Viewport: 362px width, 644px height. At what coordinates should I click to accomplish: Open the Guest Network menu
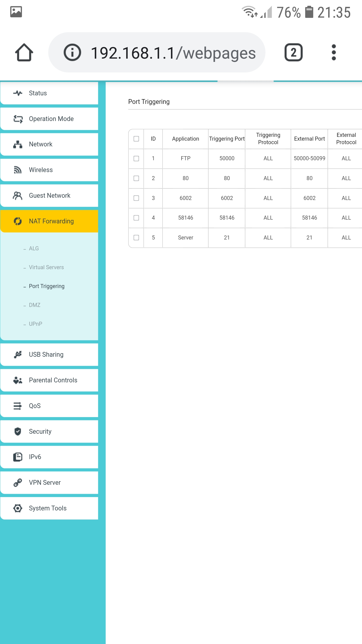click(x=49, y=195)
